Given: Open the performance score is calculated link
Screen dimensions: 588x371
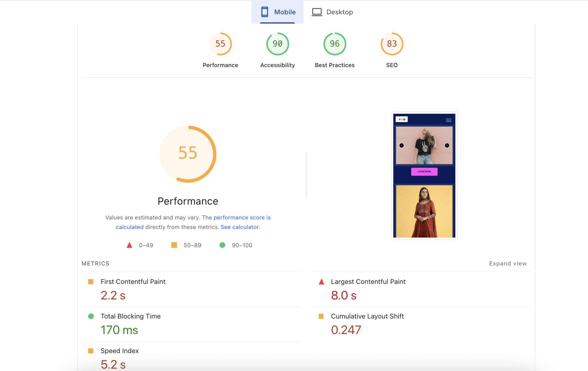Looking at the screenshot, I should coord(242,217).
